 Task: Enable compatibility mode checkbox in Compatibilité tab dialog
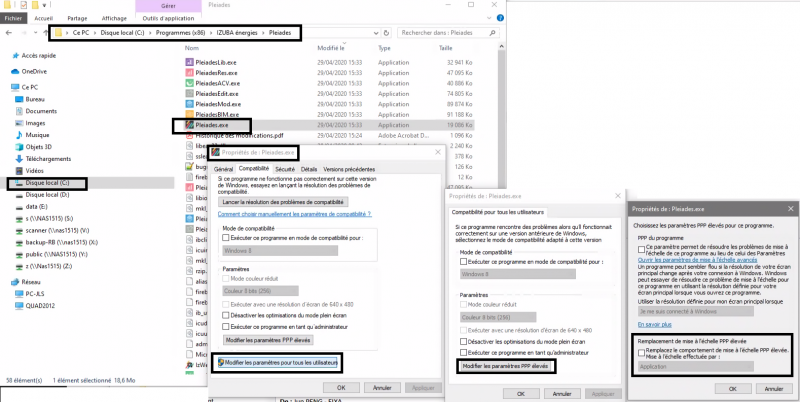226,238
